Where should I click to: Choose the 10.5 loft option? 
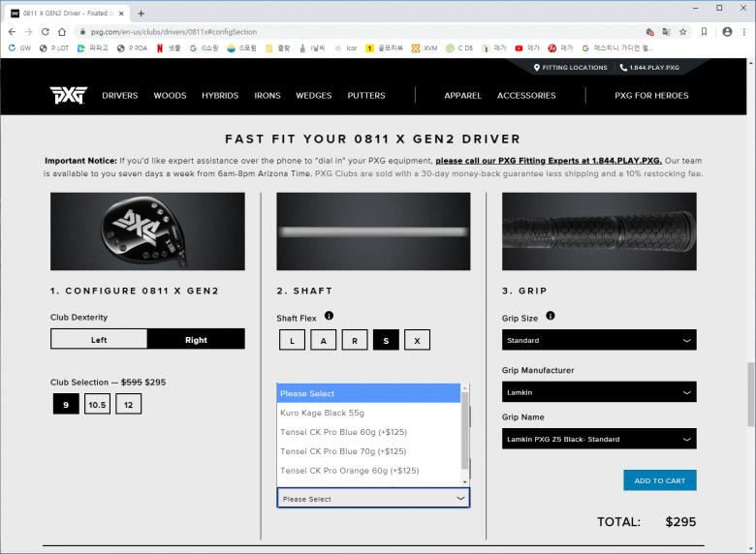97,405
